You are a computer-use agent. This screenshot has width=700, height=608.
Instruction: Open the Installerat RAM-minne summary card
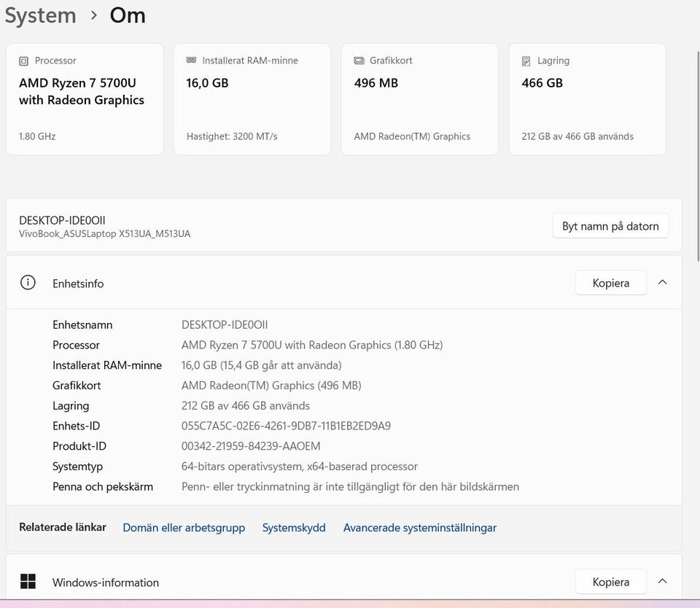(252, 99)
